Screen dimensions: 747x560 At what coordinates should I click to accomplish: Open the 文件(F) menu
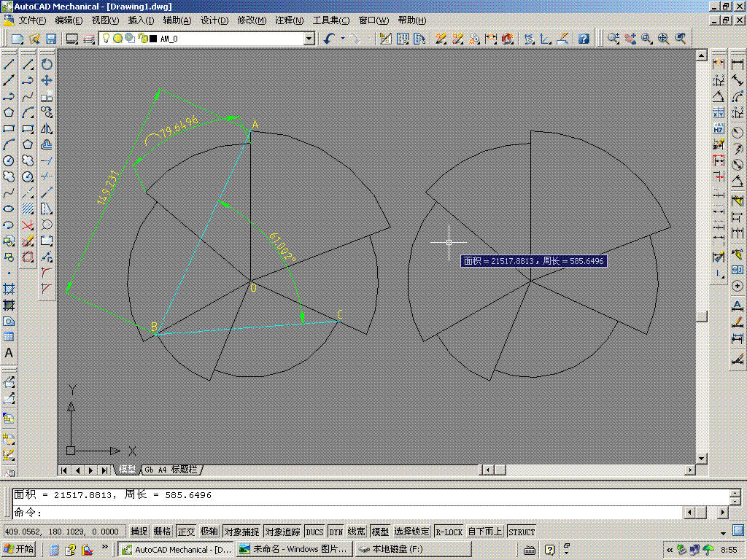click(x=32, y=20)
